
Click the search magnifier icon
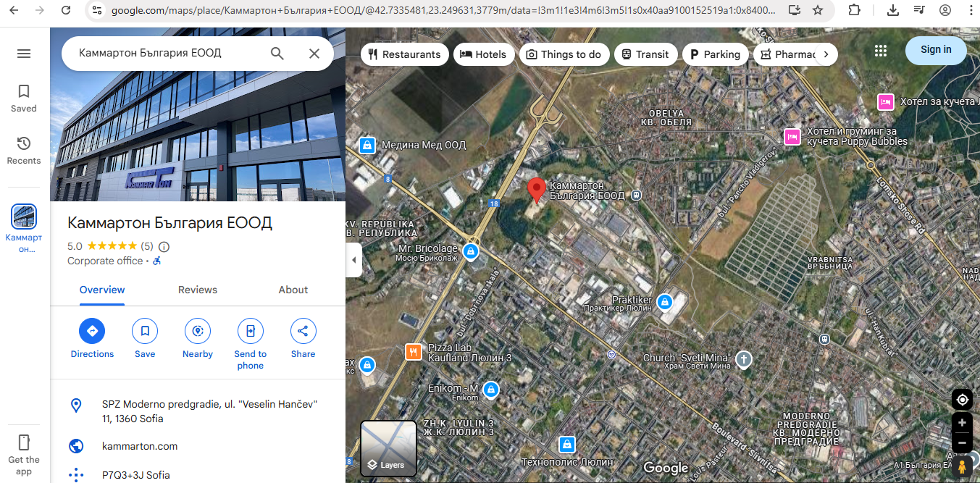coord(277,54)
